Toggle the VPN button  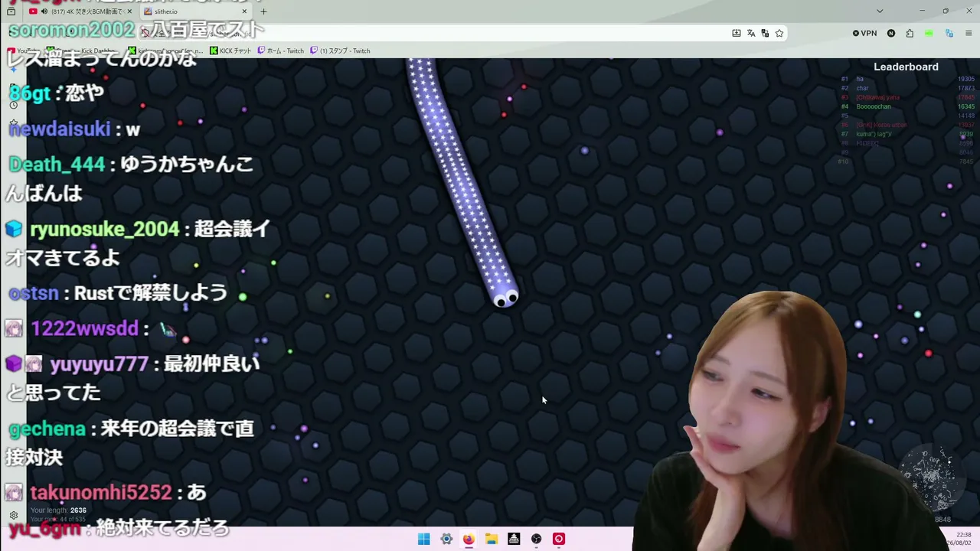pyautogui.click(x=864, y=33)
